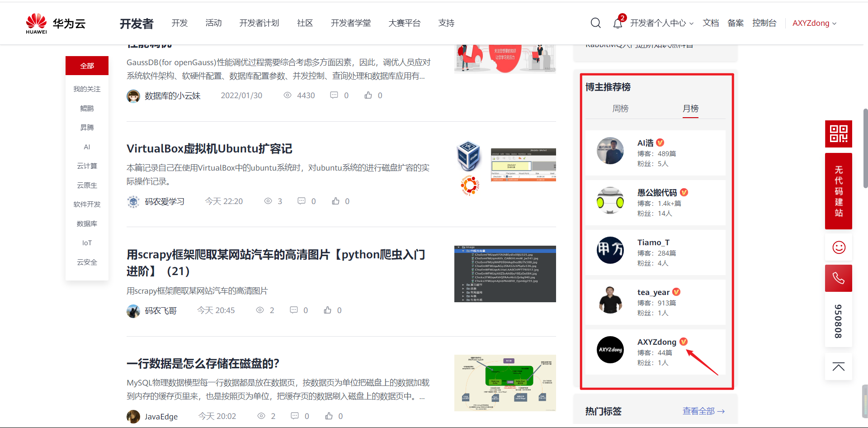
Task: Click JavaEdge author avatar
Action: (x=133, y=416)
